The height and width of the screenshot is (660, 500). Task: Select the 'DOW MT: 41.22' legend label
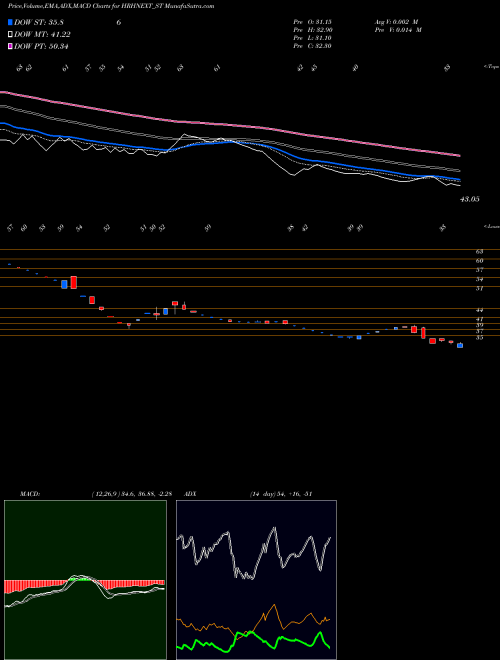click(x=42, y=35)
